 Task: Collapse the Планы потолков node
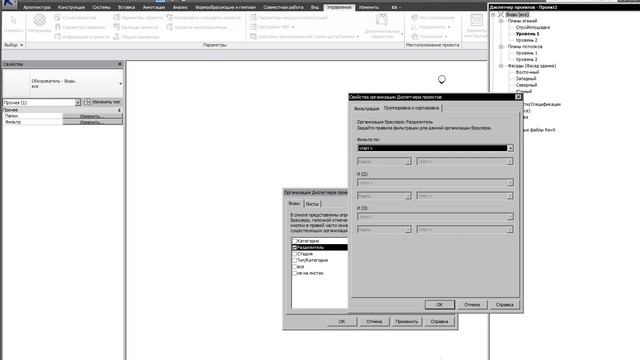501,47
